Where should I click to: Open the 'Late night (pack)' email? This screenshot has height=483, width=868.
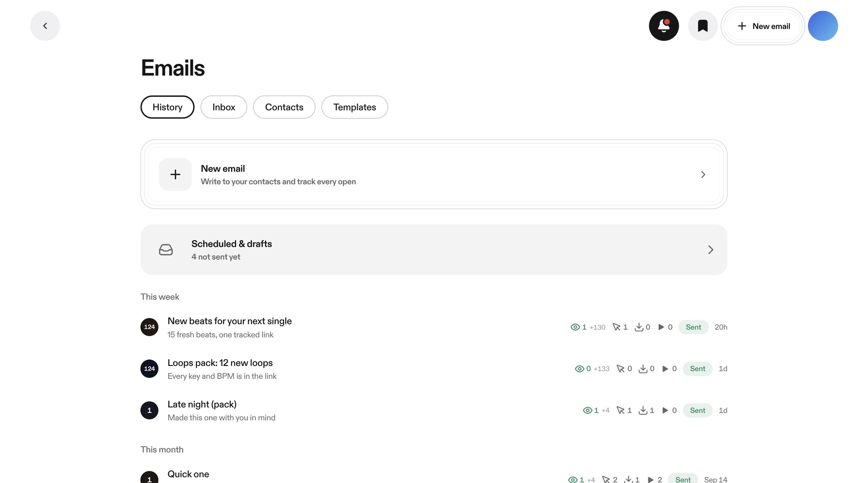434,410
